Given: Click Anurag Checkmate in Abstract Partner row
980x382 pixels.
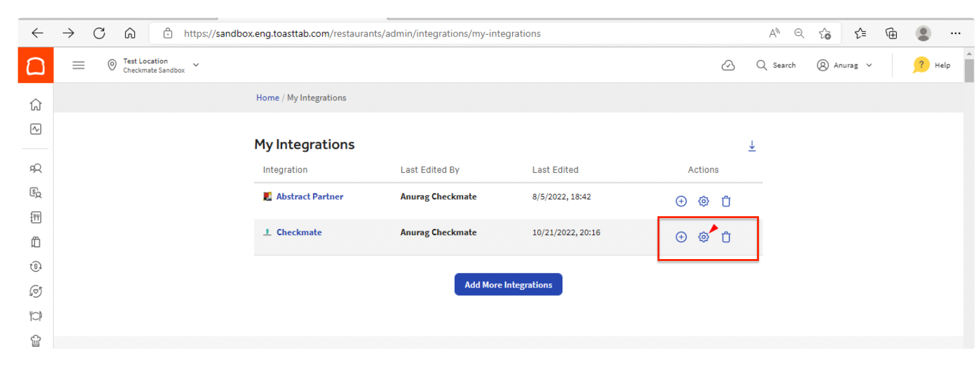Looking at the screenshot, I should (x=438, y=197).
